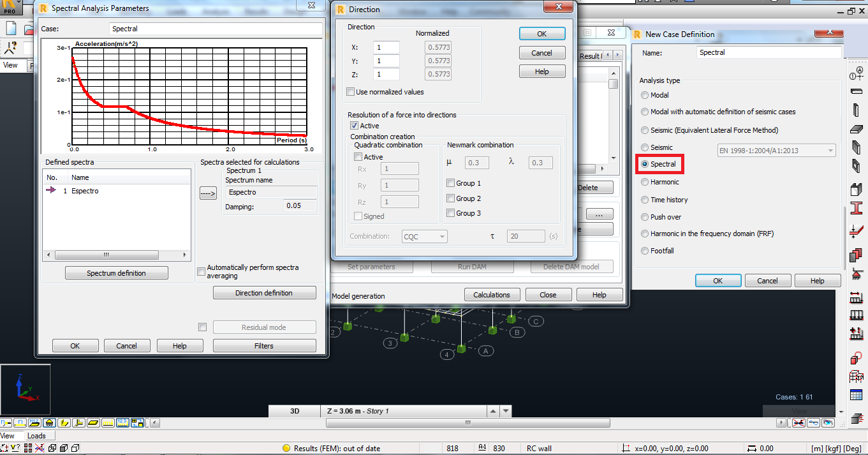Toggle node numbers display in bottom toolbar
The image size is (868, 455).
tap(6, 422)
